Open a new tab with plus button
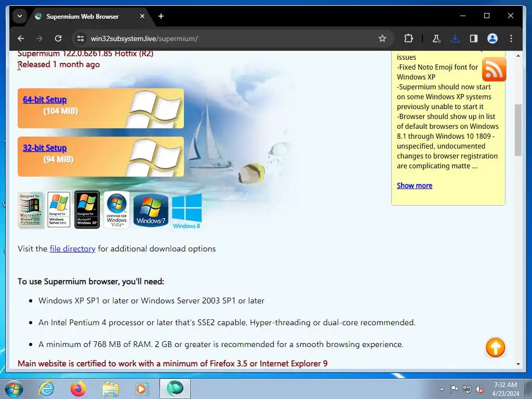The height and width of the screenshot is (399, 532). click(x=161, y=16)
